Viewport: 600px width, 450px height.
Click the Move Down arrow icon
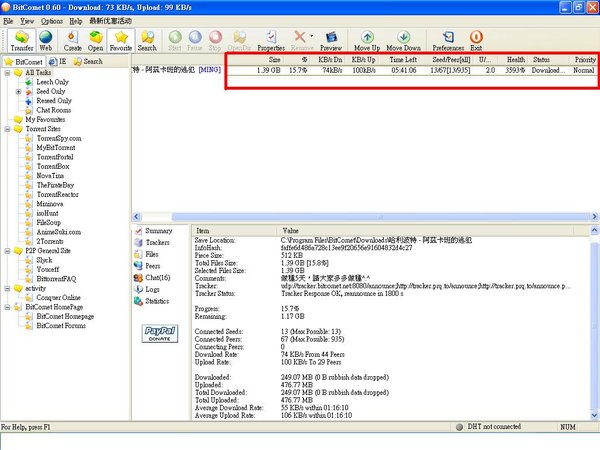[x=403, y=40]
